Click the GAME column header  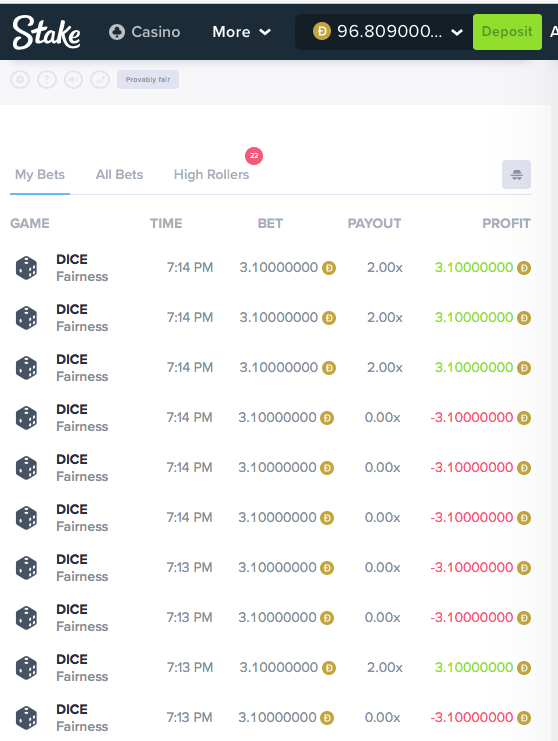30,223
